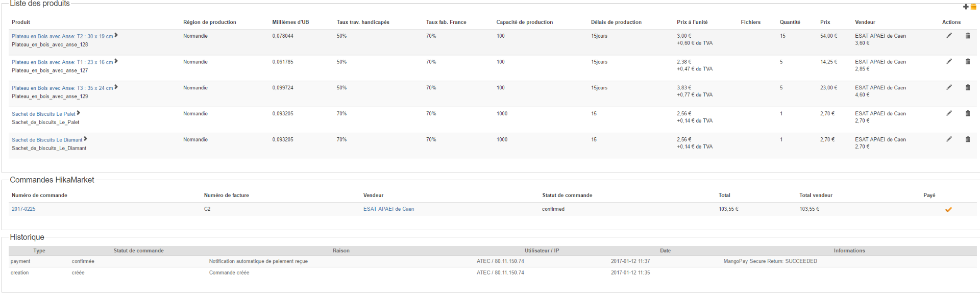Open the ESAT APAEI de Caen vendor link
This screenshot has height=293, width=980.
tap(388, 209)
